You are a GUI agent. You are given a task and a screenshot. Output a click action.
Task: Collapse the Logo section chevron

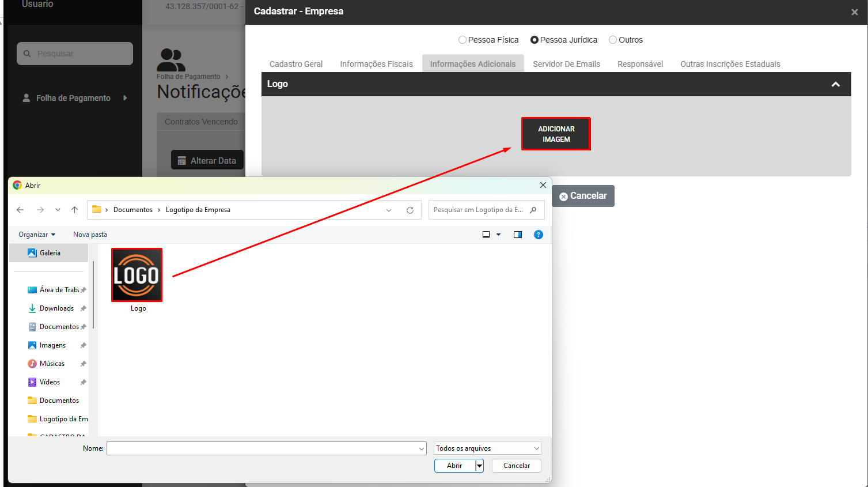[836, 84]
